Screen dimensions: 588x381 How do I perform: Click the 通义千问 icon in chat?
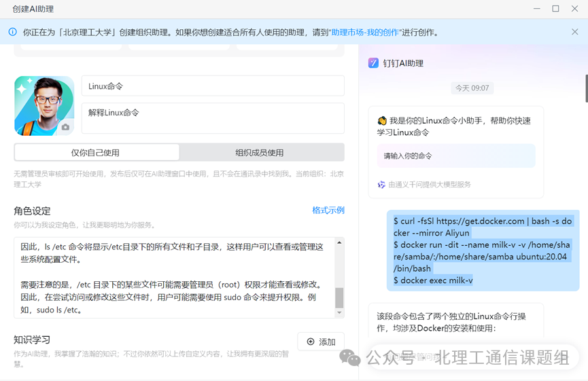pos(381,184)
